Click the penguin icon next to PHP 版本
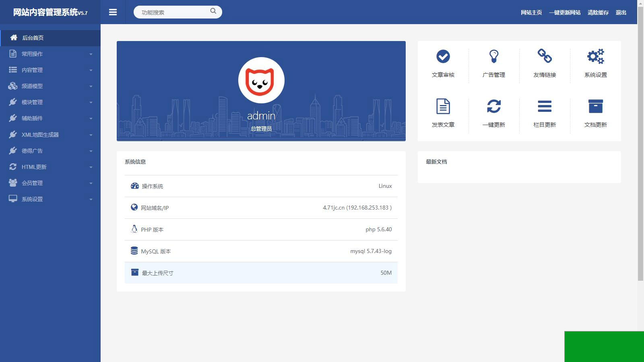The width and height of the screenshot is (644, 362). tap(134, 229)
